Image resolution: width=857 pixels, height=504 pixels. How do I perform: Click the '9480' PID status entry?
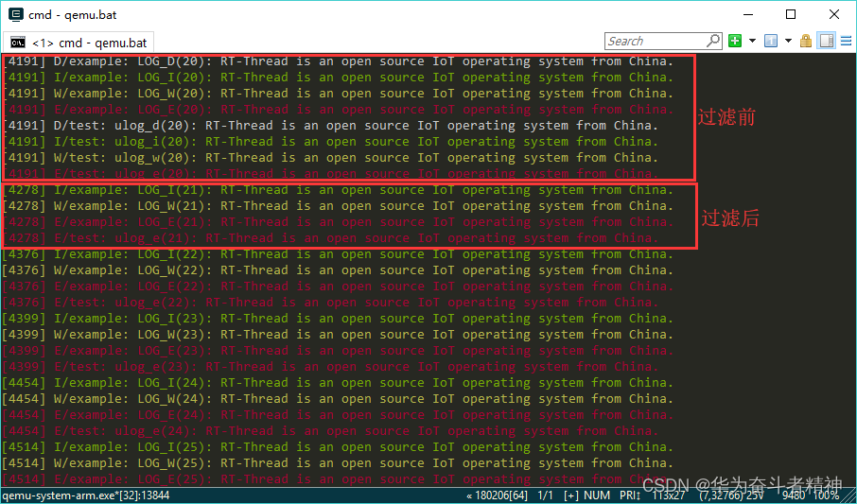[794, 495]
